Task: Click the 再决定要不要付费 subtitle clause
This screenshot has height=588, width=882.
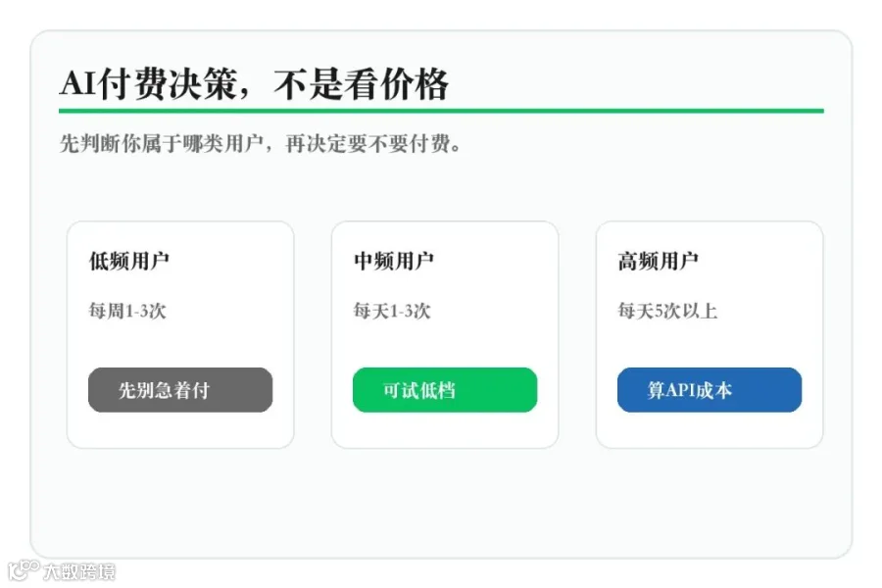Action: (369, 143)
